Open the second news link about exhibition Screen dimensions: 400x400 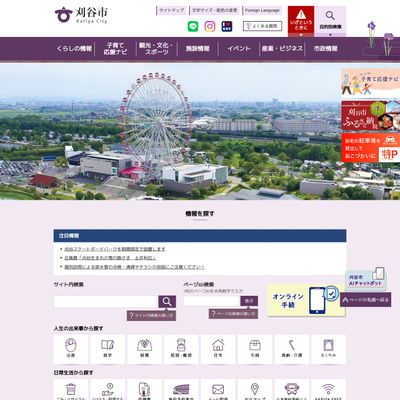(110, 258)
